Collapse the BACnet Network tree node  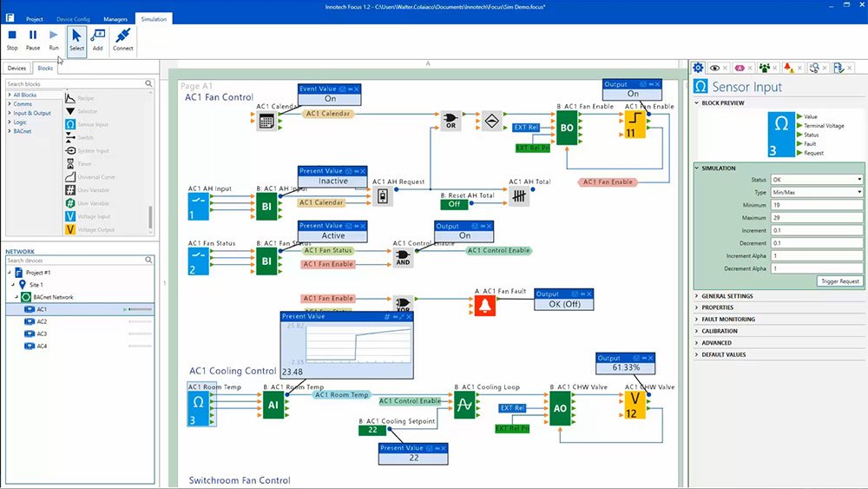pos(16,297)
